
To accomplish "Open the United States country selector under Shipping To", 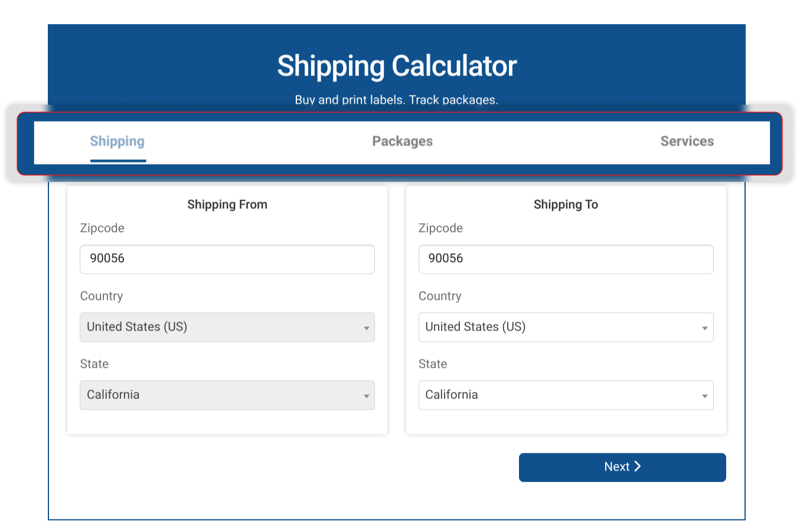I will pos(566,327).
